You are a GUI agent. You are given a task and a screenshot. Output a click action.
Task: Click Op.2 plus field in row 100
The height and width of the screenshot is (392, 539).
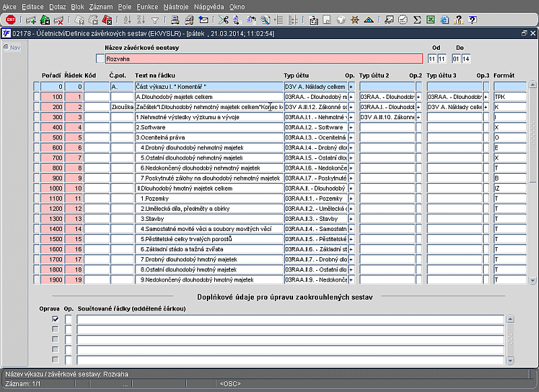[x=418, y=97]
